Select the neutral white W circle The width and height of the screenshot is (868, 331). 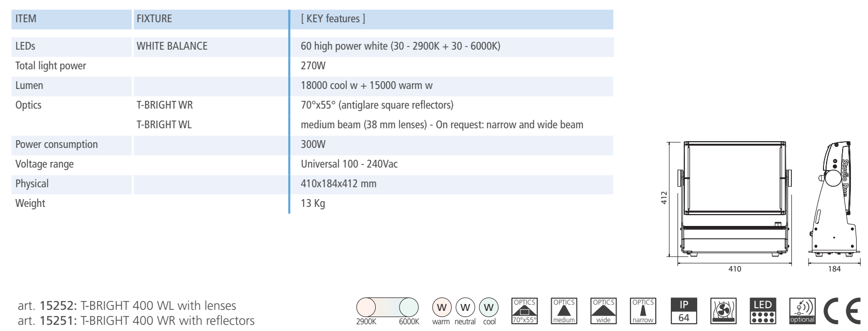pos(465,307)
